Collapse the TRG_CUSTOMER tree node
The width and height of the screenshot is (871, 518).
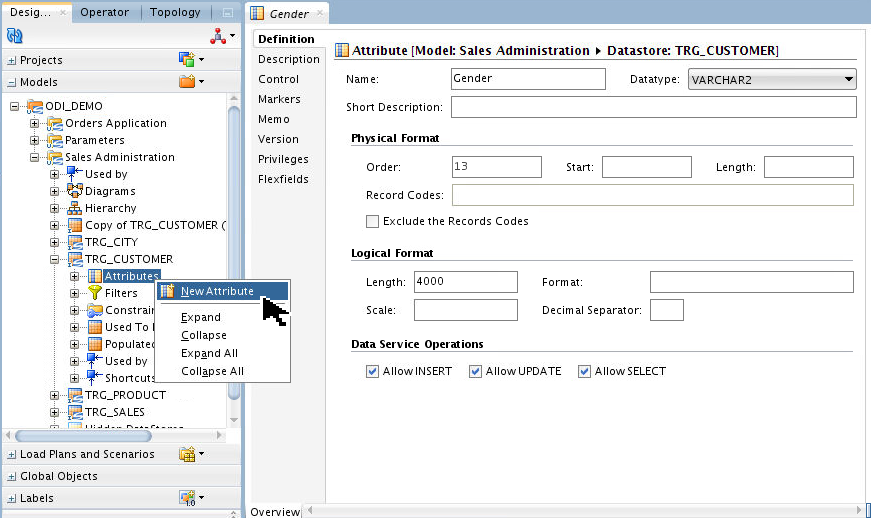[54, 259]
